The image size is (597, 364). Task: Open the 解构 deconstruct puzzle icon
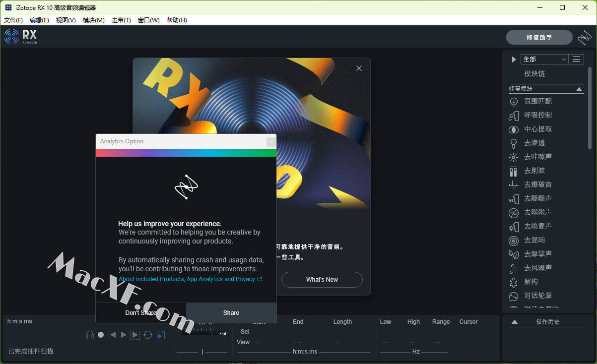514,282
